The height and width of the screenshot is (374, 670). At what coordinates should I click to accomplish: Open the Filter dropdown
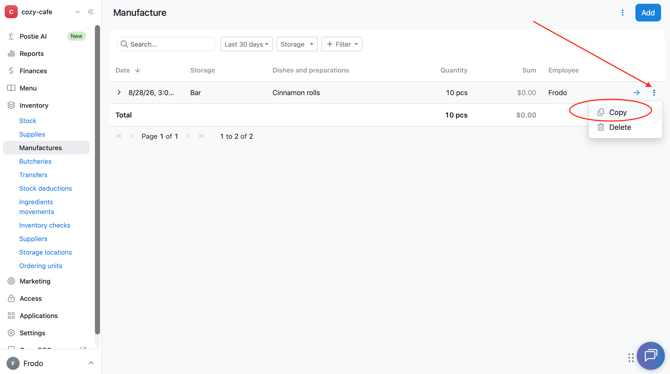tap(342, 44)
